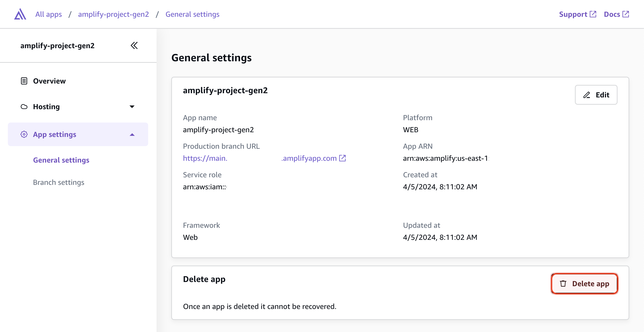Click the Amplify logo icon
The image size is (644, 332).
click(20, 14)
